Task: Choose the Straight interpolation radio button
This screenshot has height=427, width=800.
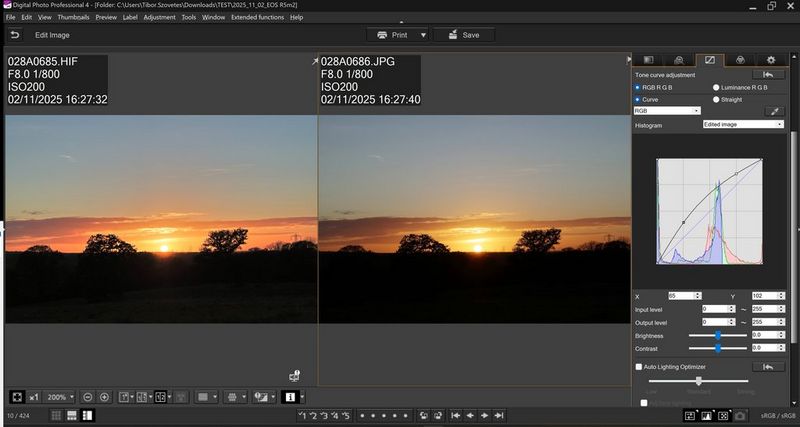Action: click(716, 99)
